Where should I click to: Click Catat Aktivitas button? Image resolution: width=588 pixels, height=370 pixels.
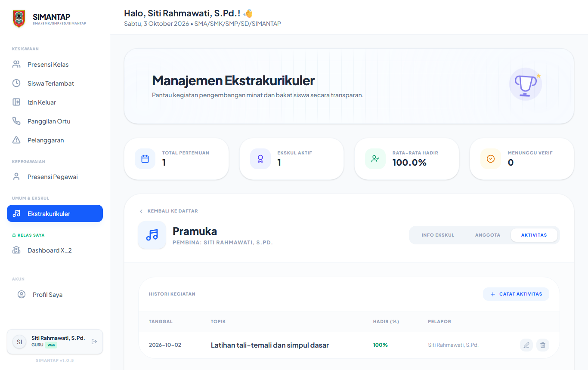(x=516, y=294)
